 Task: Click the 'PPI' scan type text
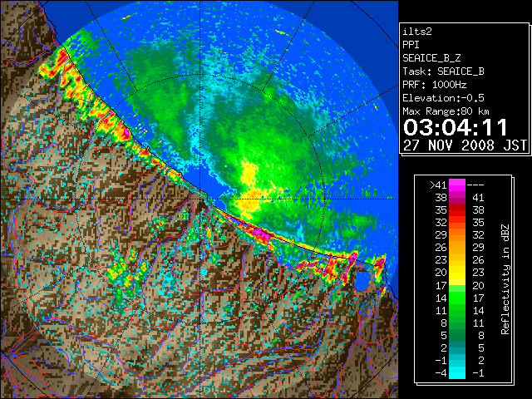(x=411, y=45)
